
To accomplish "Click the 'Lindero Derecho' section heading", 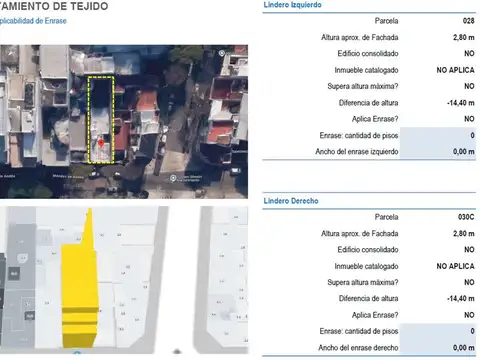I will (x=291, y=201).
